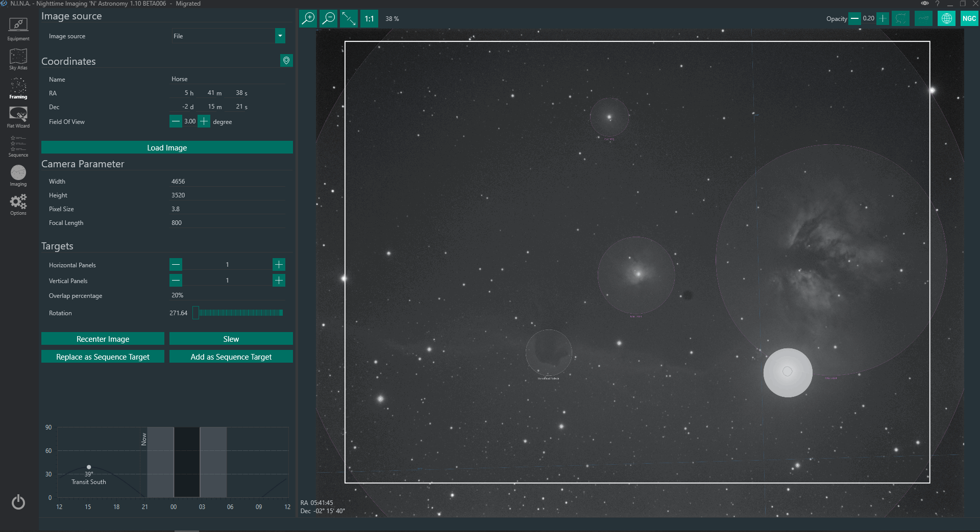Increase the Field Of View value
This screenshot has height=532, width=980.
tap(204, 121)
